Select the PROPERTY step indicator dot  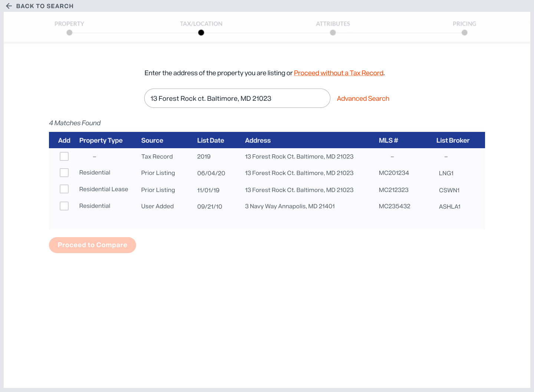[x=69, y=32]
